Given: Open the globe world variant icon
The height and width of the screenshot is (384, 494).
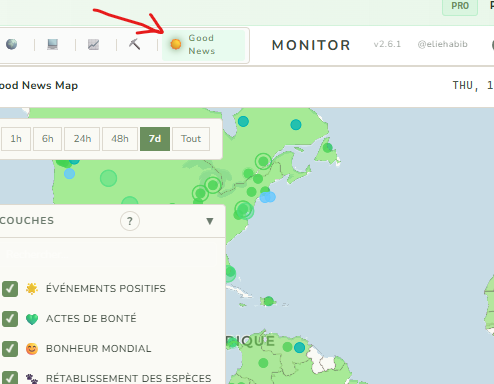Looking at the screenshot, I should [x=12, y=44].
